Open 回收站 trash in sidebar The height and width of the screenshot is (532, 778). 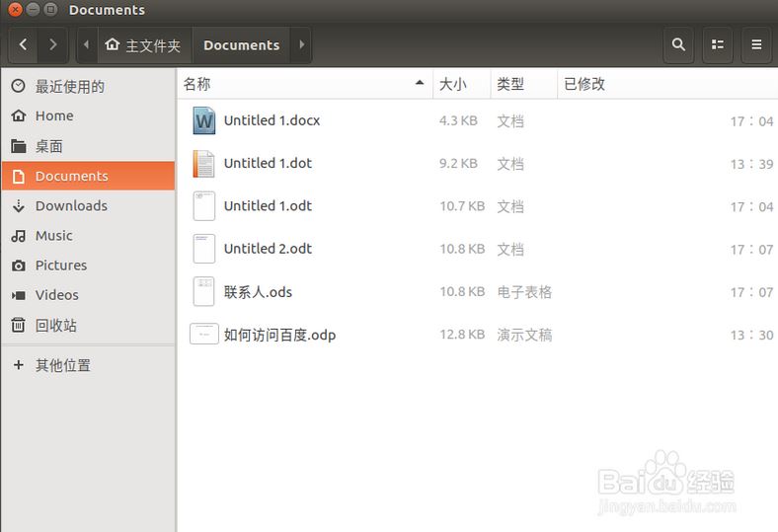(55, 325)
